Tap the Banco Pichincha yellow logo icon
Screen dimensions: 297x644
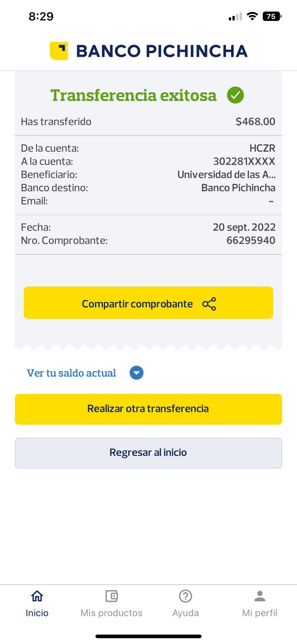coord(59,51)
